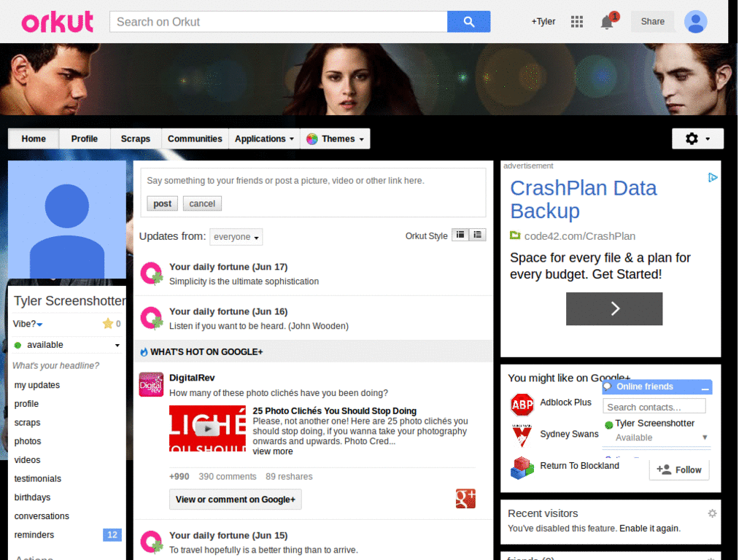Open the account avatar in the header
The image size is (747, 560).
click(695, 22)
